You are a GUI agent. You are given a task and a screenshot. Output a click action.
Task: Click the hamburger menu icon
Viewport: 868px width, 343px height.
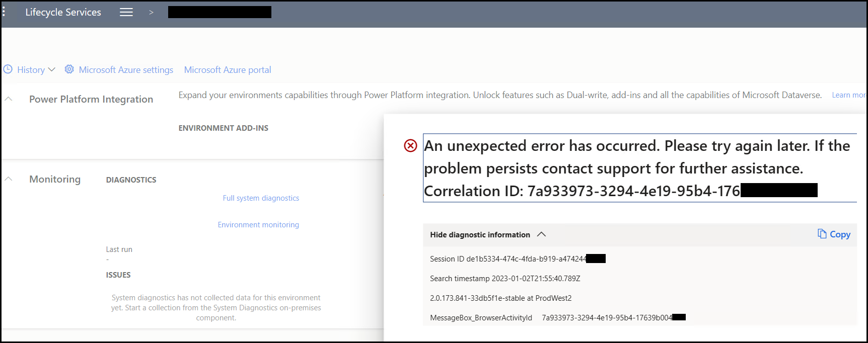click(x=126, y=12)
